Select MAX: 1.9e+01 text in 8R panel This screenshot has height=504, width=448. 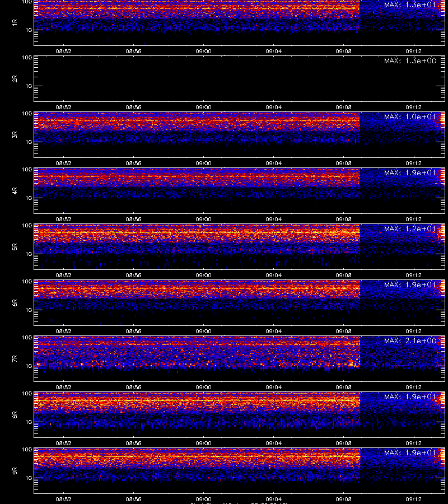[x=410, y=396]
